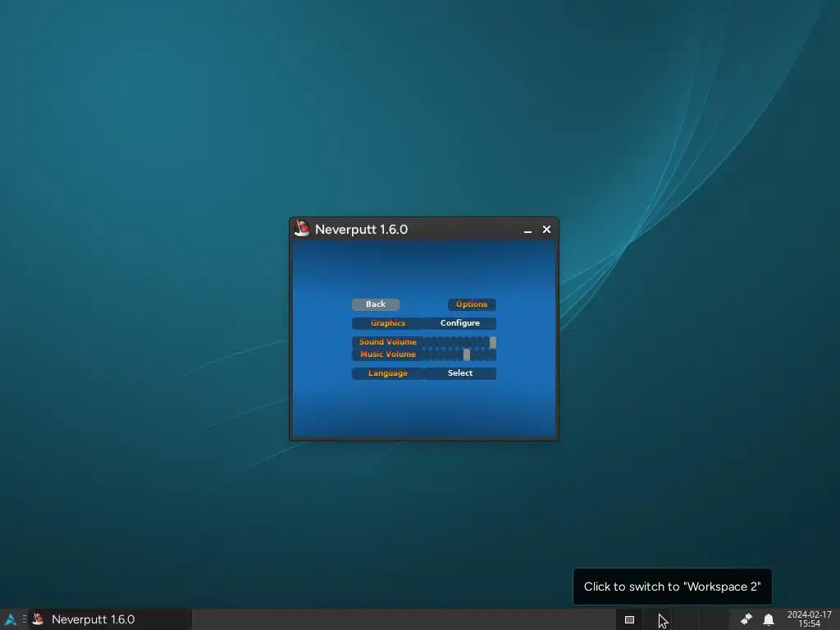Click the Graphics label
840x630 pixels.
point(388,323)
